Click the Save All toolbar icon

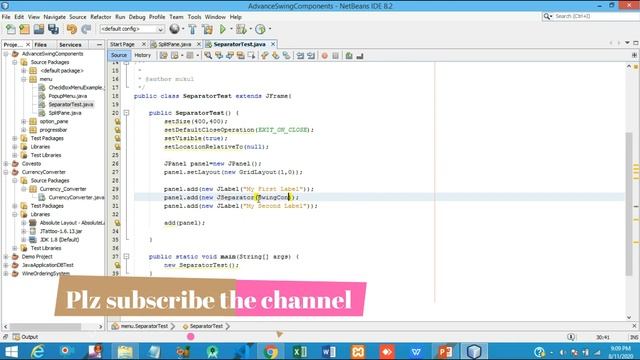(53, 29)
